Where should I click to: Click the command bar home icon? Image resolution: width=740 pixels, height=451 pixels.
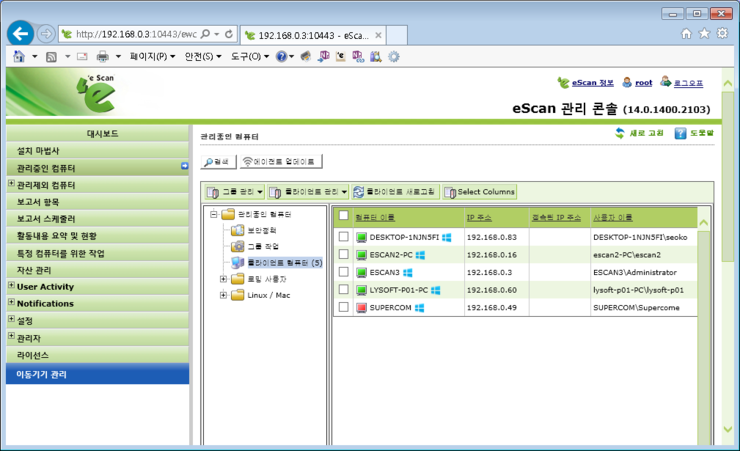[x=19, y=57]
